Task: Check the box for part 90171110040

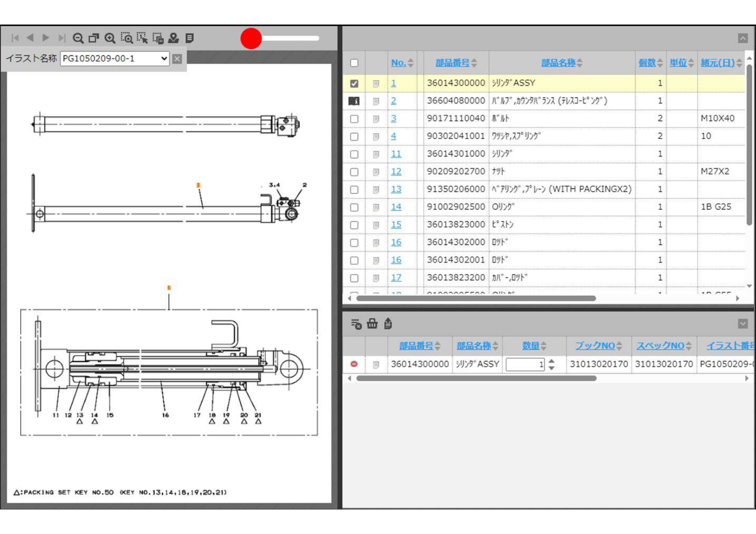Action: click(x=354, y=119)
